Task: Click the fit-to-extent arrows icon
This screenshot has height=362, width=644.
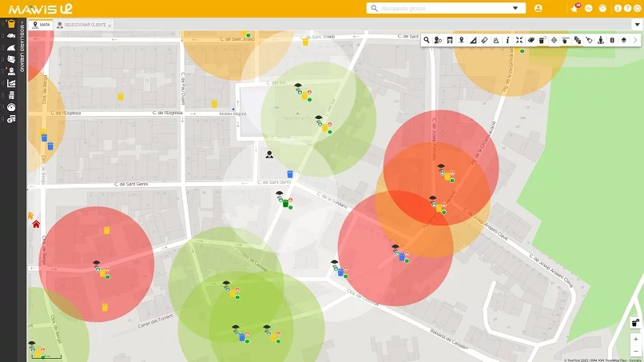Action: pos(519,40)
